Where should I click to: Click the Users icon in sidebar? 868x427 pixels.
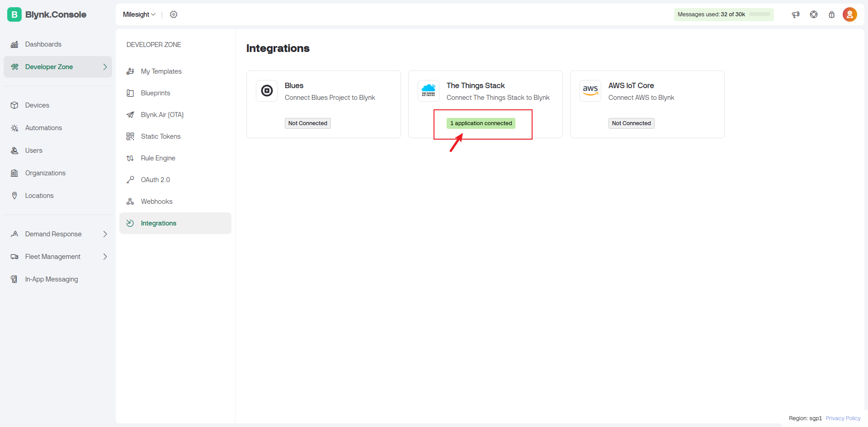(14, 150)
